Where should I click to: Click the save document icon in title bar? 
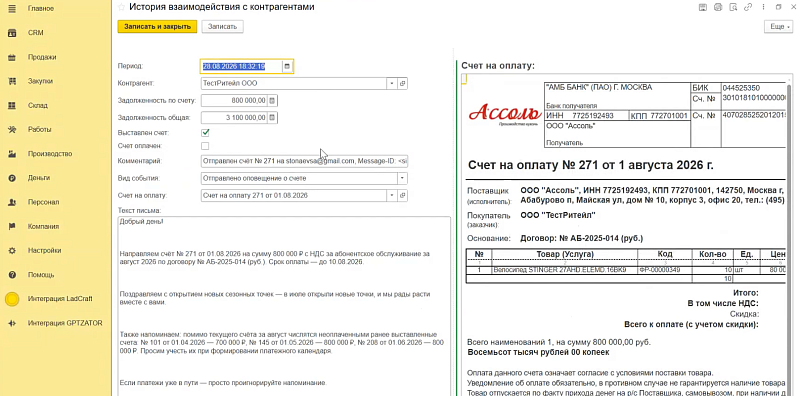click(x=703, y=7)
